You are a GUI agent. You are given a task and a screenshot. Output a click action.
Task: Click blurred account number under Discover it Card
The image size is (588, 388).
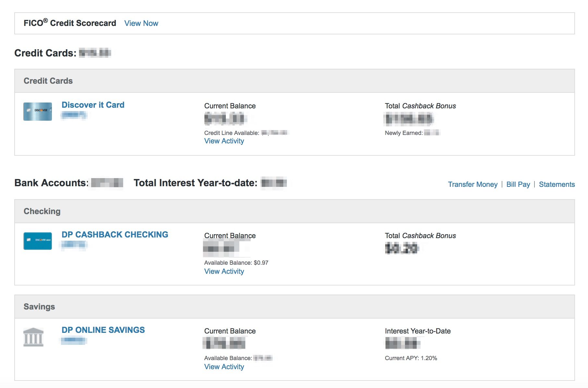pos(74,115)
